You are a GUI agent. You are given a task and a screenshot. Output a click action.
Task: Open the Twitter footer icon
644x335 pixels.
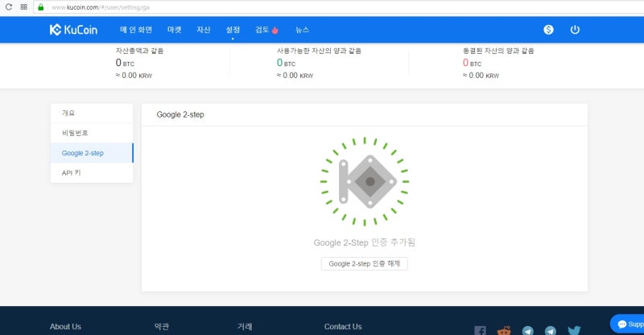pos(574,330)
